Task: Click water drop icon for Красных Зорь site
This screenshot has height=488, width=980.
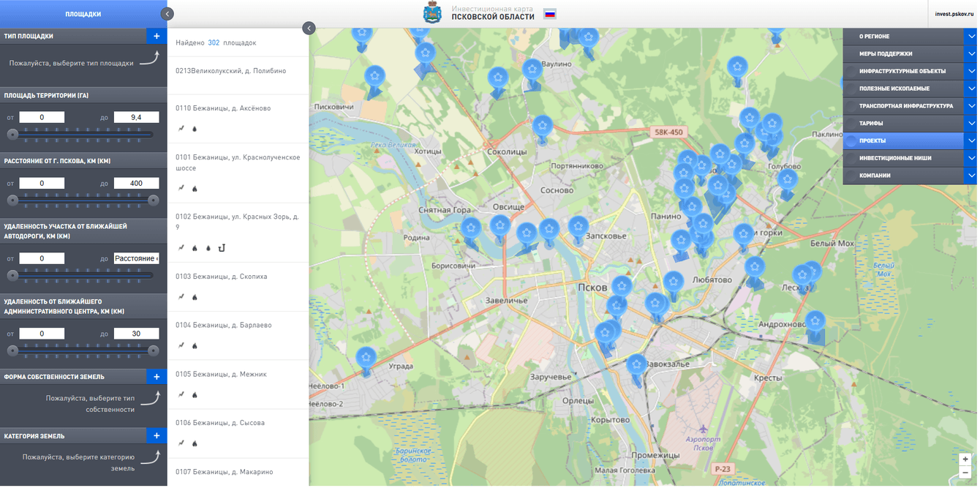Action: point(208,247)
